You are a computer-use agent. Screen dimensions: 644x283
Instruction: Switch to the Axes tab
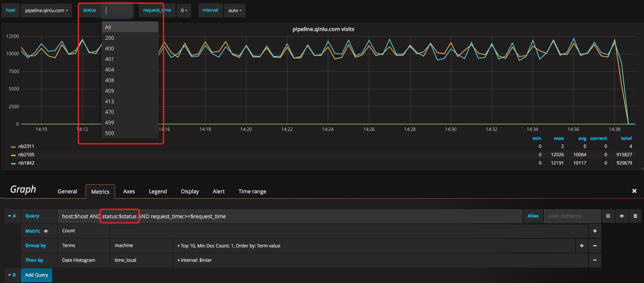(129, 191)
